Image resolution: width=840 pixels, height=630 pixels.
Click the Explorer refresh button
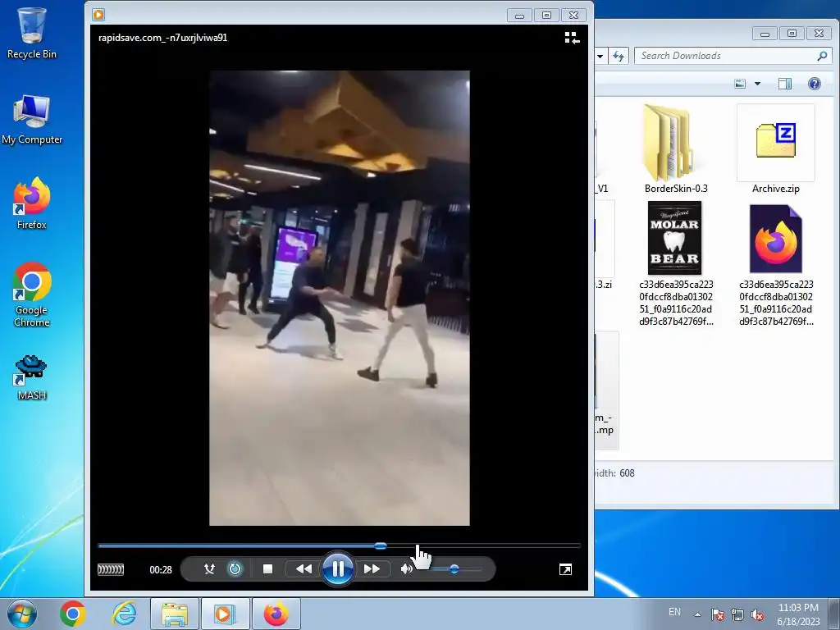tap(619, 56)
